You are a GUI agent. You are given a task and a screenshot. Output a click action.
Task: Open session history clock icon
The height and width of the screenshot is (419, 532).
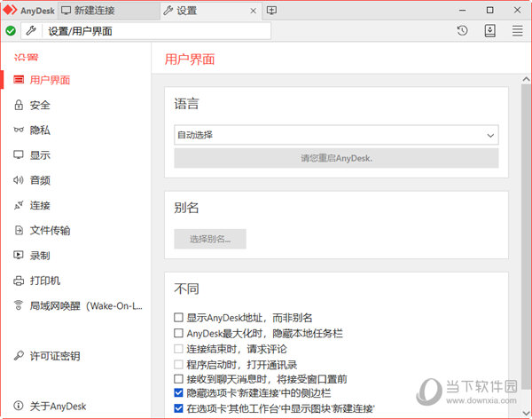[x=462, y=30]
